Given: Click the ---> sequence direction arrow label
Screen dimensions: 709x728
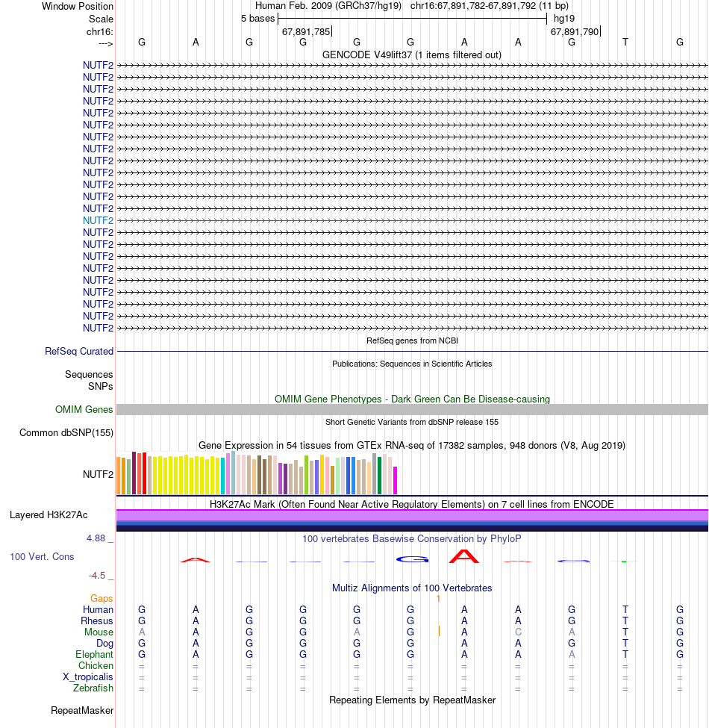Looking at the screenshot, I should pyautogui.click(x=105, y=43).
